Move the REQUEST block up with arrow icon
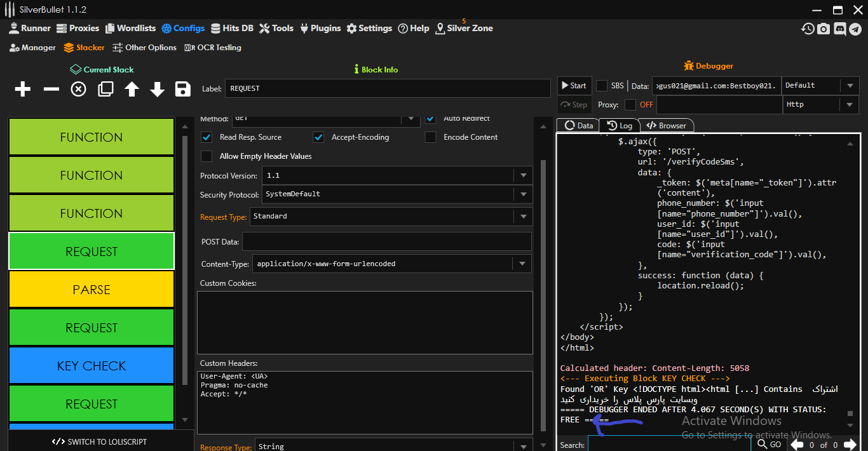 [132, 89]
